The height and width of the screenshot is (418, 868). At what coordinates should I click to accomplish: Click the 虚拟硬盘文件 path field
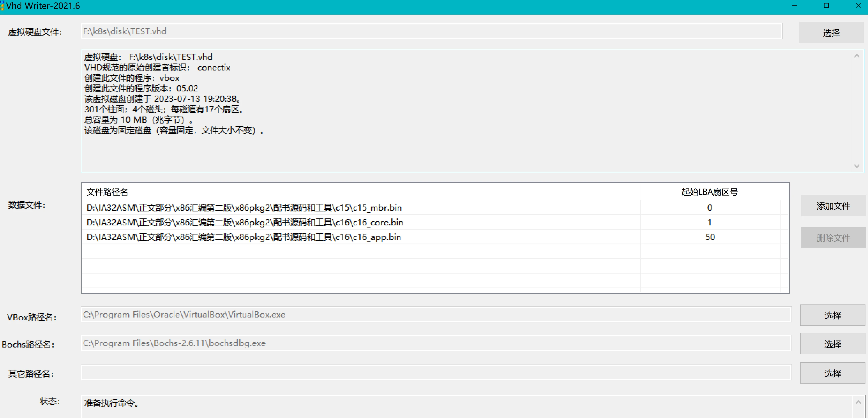point(431,31)
